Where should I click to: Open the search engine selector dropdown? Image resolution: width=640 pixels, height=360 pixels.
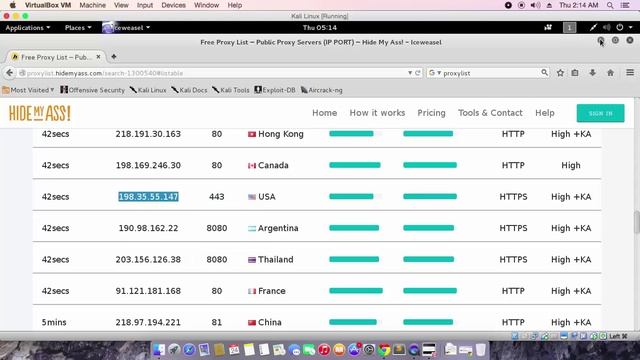(x=435, y=73)
